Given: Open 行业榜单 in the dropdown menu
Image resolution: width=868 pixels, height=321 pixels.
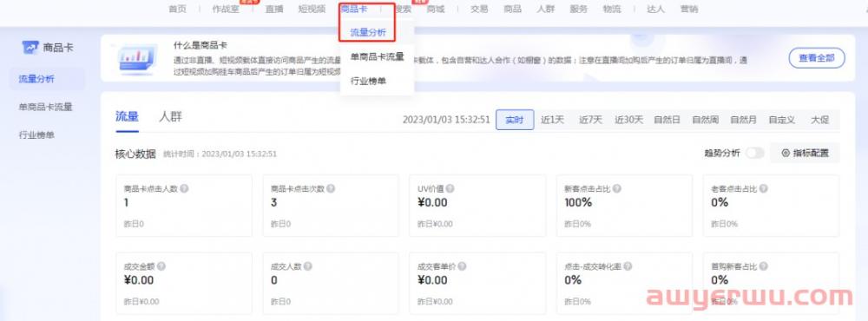Looking at the screenshot, I should click(x=367, y=81).
